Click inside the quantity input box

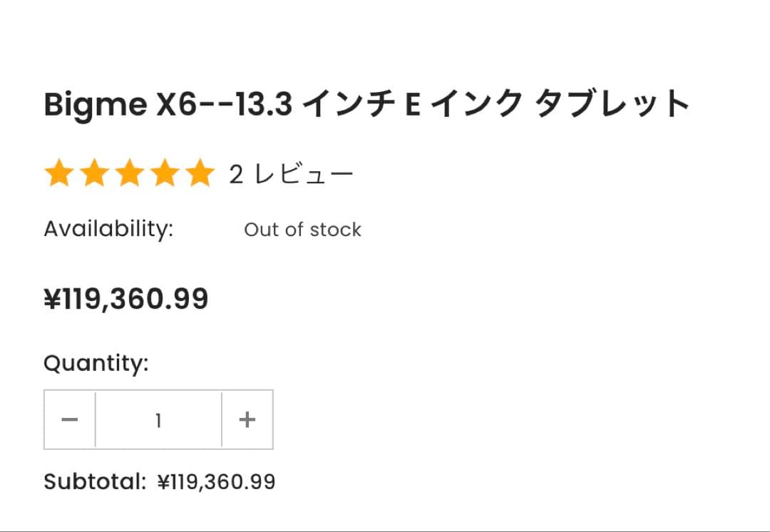tap(158, 419)
